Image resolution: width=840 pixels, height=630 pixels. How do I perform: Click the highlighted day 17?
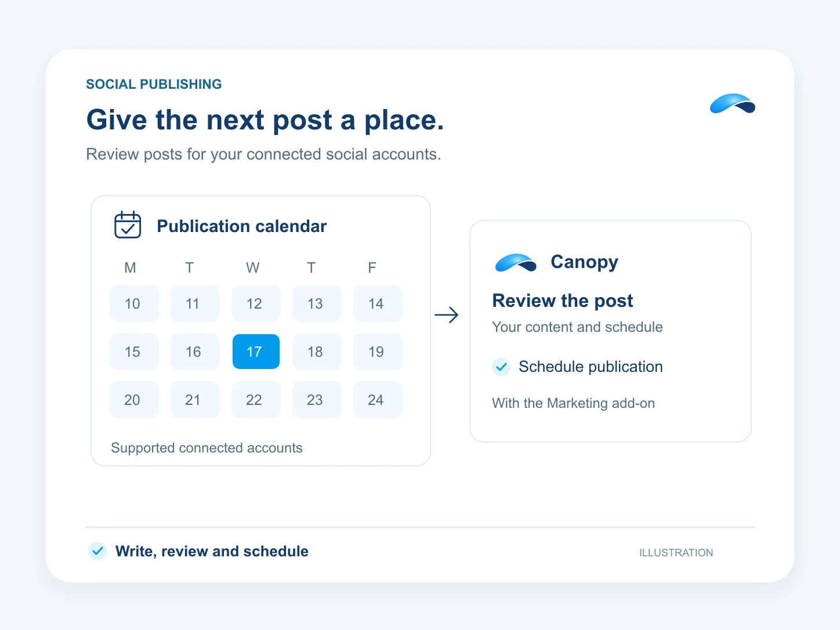coord(256,352)
